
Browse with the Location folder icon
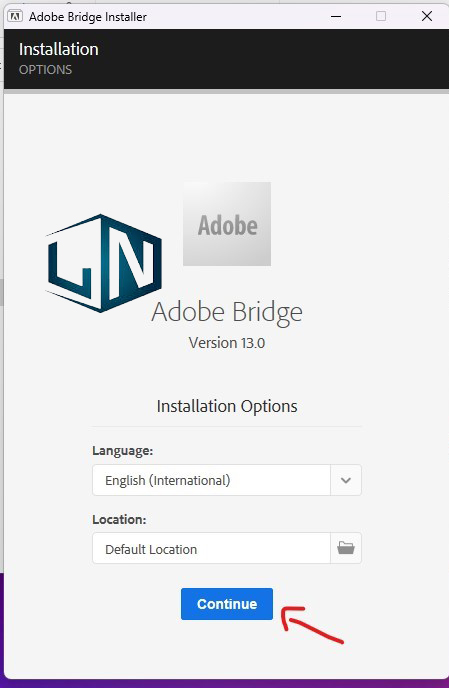point(346,548)
